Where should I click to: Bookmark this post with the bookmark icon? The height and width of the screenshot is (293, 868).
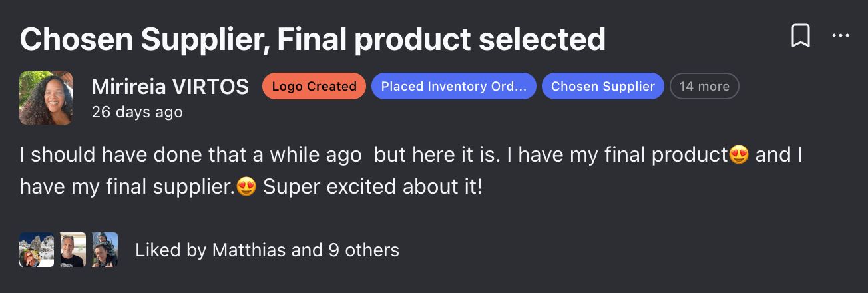click(800, 36)
